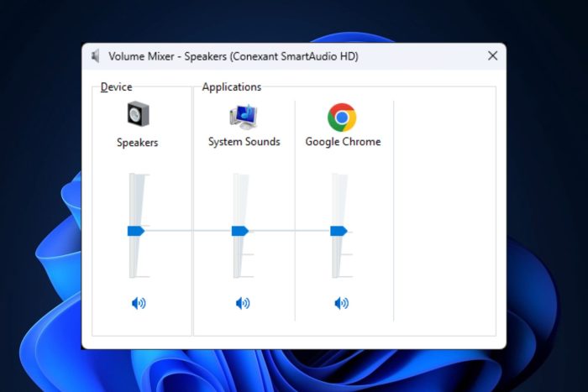588x392 pixels.
Task: Click the Speakers device icon
Action: [138, 114]
